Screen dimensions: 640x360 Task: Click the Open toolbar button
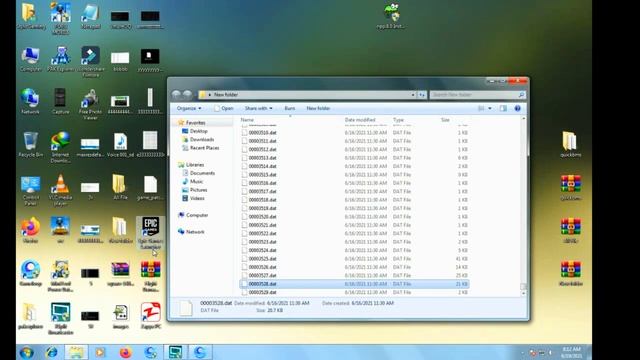(224, 108)
